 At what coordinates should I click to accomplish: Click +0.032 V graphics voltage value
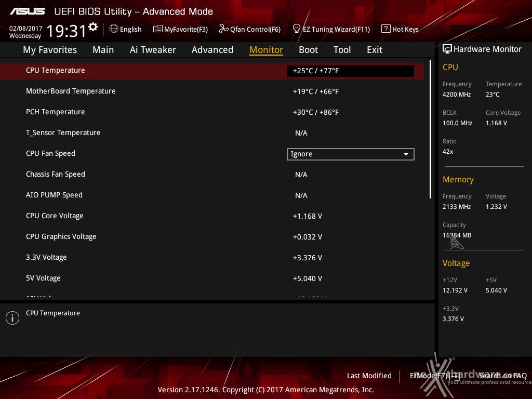[x=308, y=237]
